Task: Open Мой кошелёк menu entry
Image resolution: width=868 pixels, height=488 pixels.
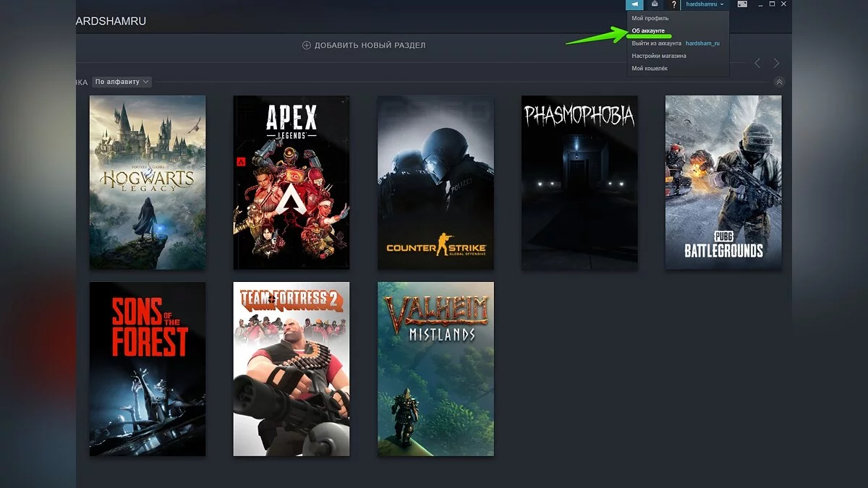Action: click(x=650, y=68)
